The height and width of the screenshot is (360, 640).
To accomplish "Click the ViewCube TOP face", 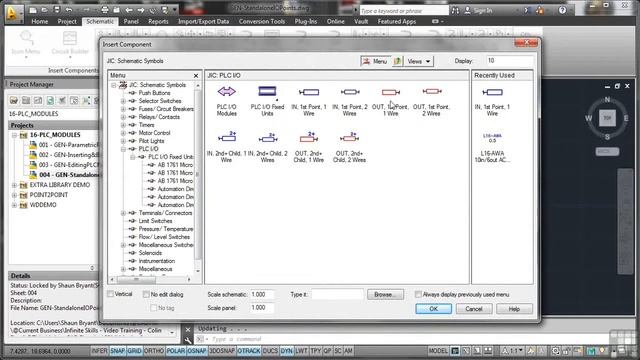I will (x=607, y=118).
